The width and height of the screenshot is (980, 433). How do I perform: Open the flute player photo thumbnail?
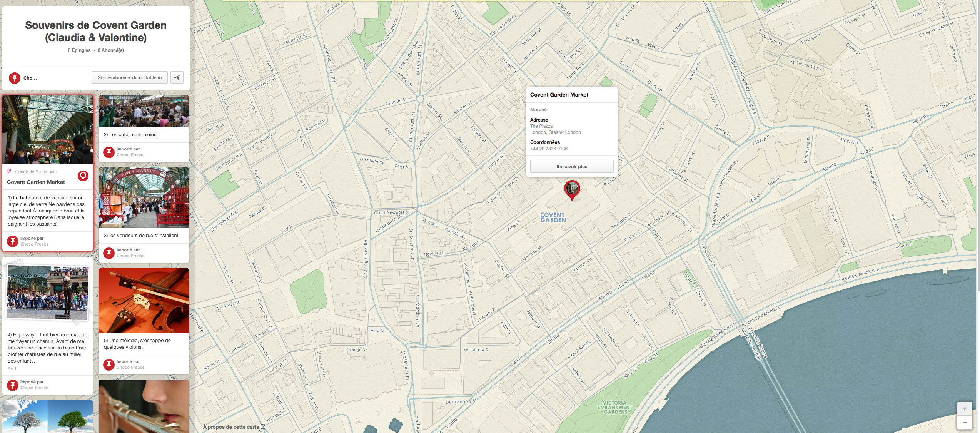pyautogui.click(x=144, y=406)
